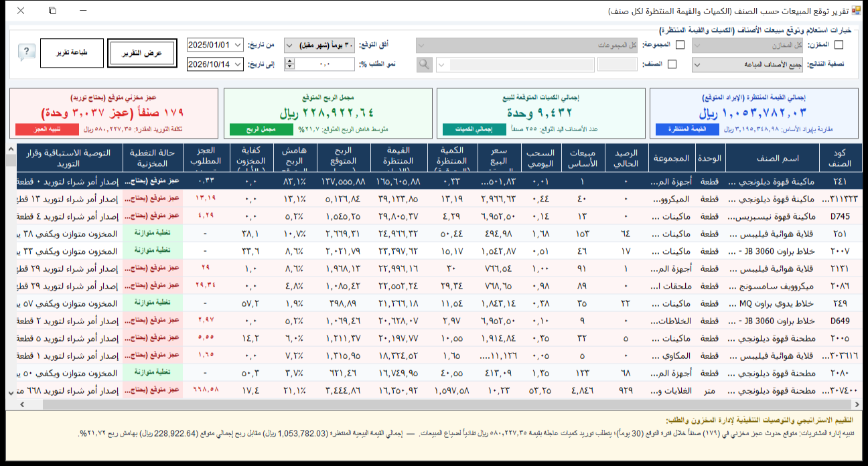Sort by the كود الصنف column header
Image resolution: width=868 pixels, height=466 pixels.
pos(840,158)
